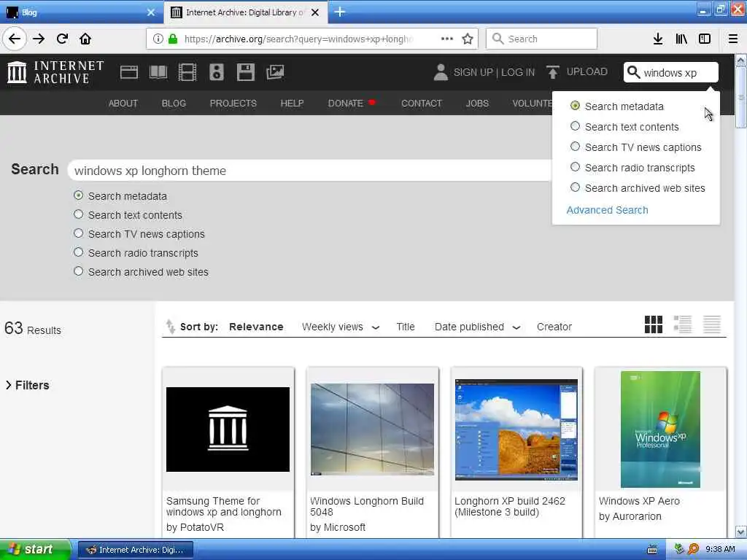Screen dimensions: 747x560
Task: Click the LOG IN link
Action: (518, 72)
